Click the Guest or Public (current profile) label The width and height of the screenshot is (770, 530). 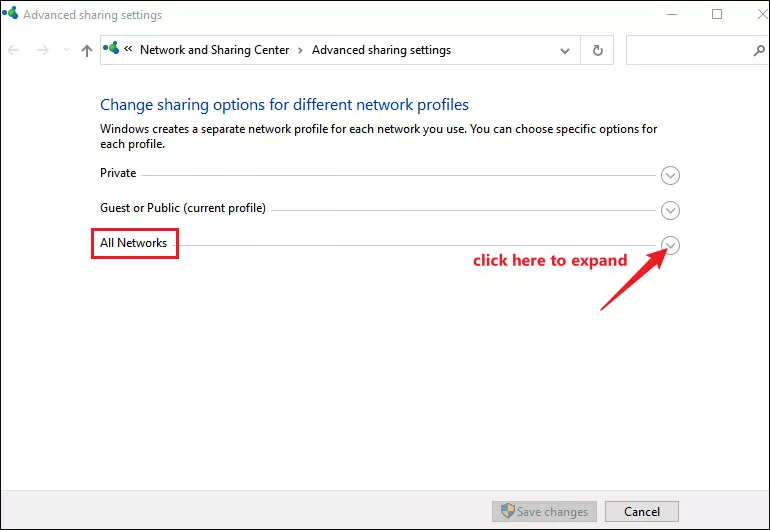pyautogui.click(x=183, y=208)
